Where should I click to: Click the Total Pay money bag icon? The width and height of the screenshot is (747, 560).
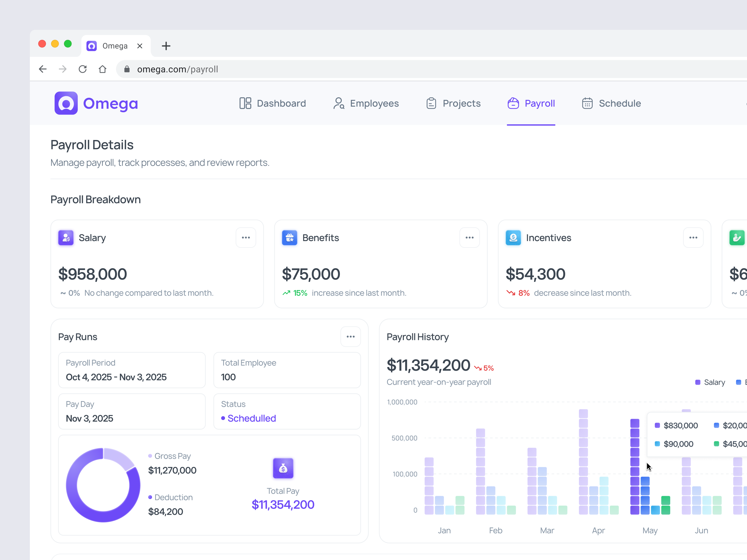(x=283, y=469)
